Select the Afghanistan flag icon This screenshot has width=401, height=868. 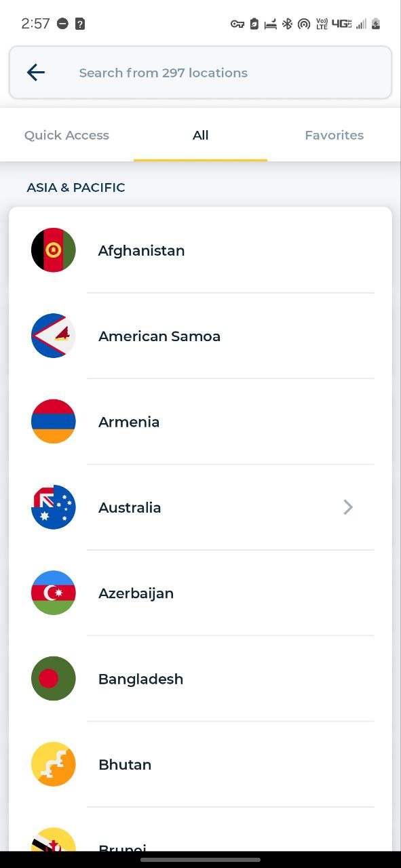(54, 250)
